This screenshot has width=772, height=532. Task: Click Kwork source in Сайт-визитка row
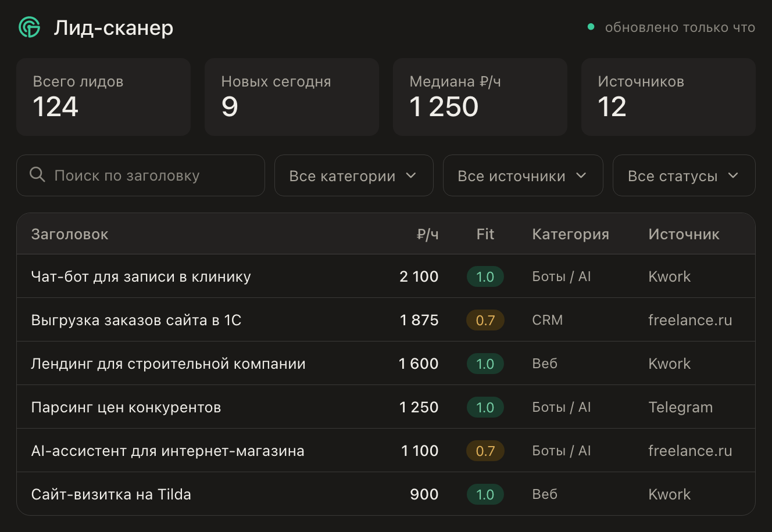coord(670,494)
